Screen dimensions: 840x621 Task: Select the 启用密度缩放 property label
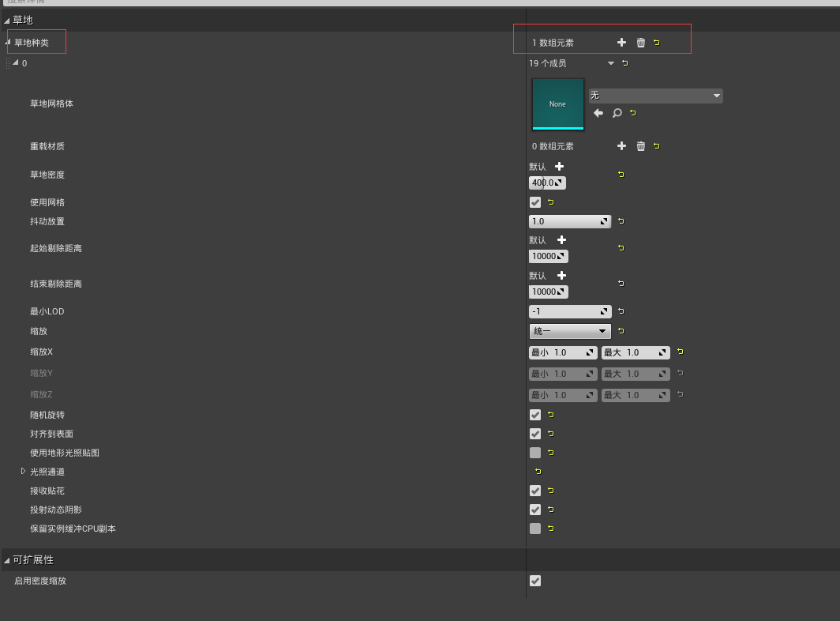(40, 581)
